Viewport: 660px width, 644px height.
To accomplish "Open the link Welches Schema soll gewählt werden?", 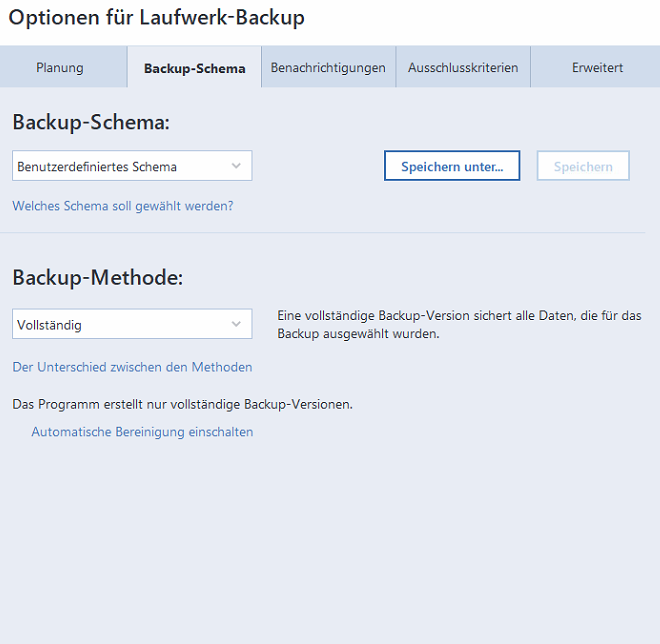I will coord(122,206).
